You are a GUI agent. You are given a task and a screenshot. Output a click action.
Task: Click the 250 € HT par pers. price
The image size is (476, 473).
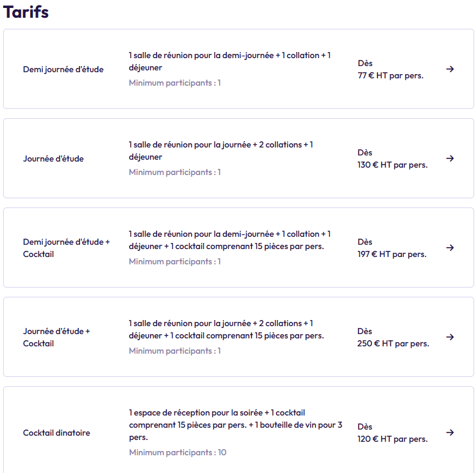coord(393,344)
